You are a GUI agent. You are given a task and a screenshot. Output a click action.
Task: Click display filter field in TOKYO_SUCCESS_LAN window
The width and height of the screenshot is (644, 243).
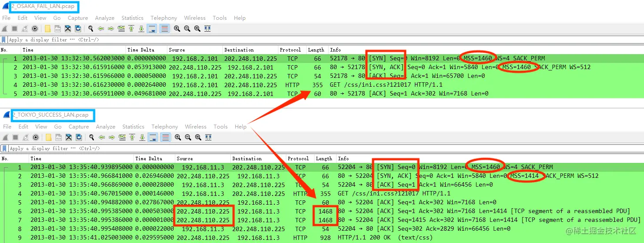pyautogui.click(x=326, y=148)
